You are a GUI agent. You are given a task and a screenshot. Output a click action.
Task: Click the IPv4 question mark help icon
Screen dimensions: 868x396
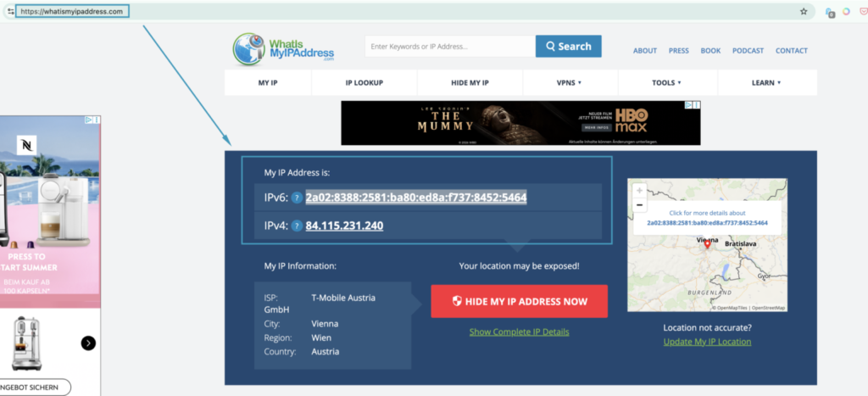(298, 226)
